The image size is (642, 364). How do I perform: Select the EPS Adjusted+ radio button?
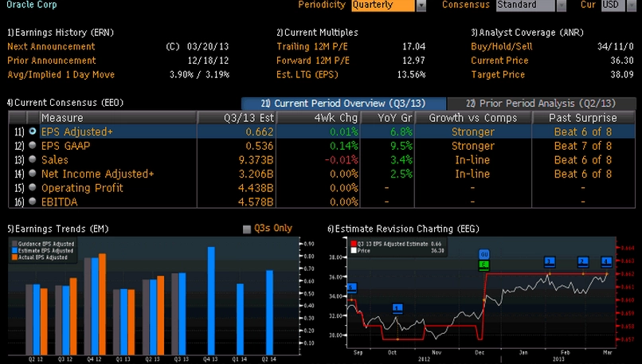(x=33, y=131)
